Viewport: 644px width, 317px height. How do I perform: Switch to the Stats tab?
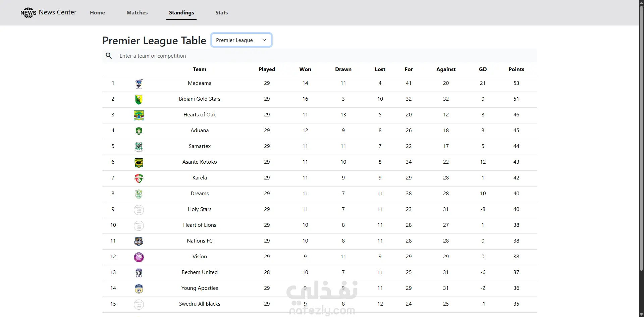click(221, 13)
